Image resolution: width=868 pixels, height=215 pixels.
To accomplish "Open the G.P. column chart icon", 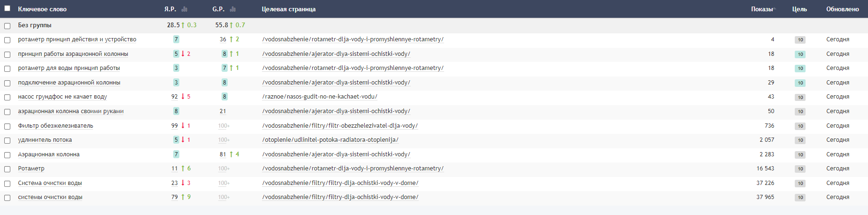I will [232, 9].
